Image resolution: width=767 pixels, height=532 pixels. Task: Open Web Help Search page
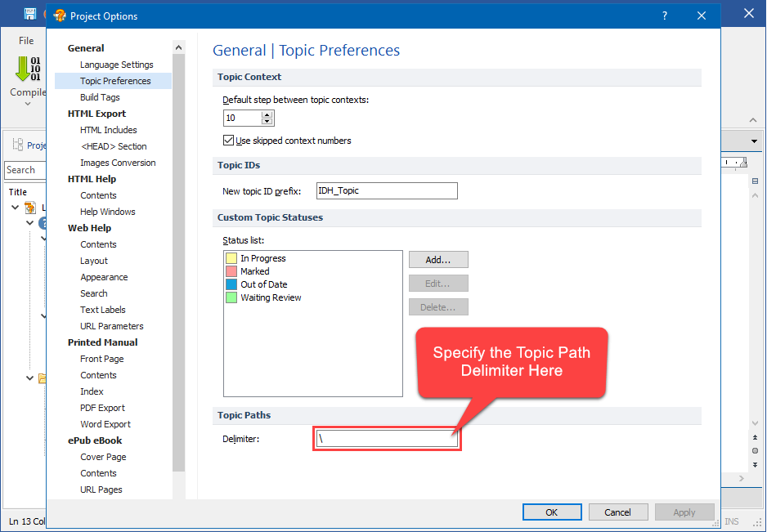[x=94, y=293]
